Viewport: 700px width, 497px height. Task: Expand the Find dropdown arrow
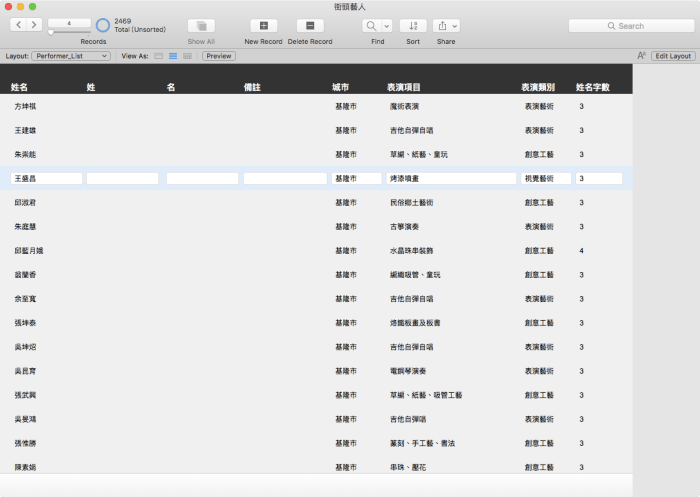click(x=386, y=26)
